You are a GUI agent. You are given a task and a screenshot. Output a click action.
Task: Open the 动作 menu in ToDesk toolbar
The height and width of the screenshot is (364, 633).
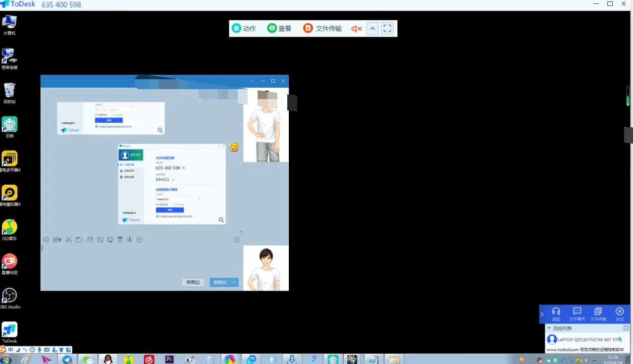(x=244, y=28)
